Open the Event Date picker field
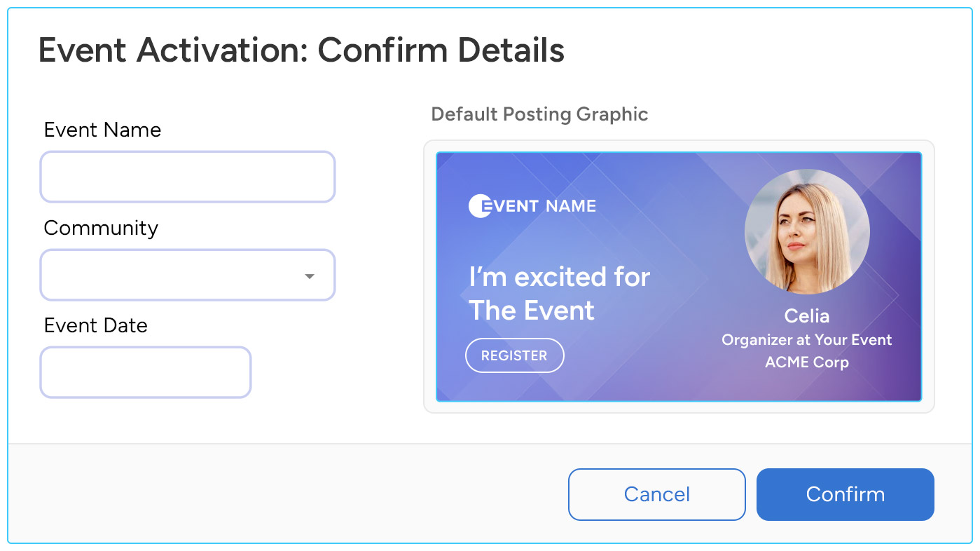980x551 pixels. pyautogui.click(x=145, y=372)
